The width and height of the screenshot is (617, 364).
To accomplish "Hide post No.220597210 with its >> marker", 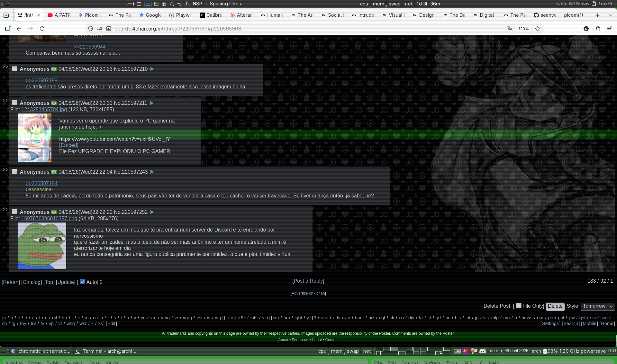I will point(5,67).
